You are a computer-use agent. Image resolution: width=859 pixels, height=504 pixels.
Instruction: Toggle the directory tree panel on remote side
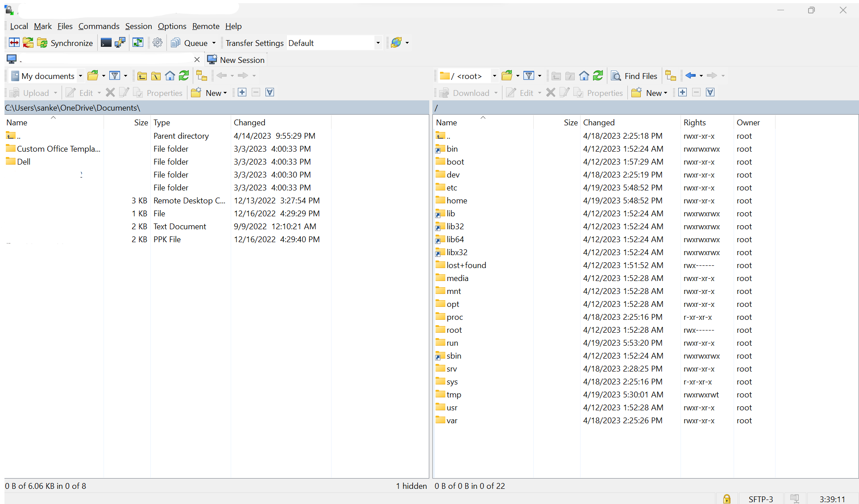671,75
